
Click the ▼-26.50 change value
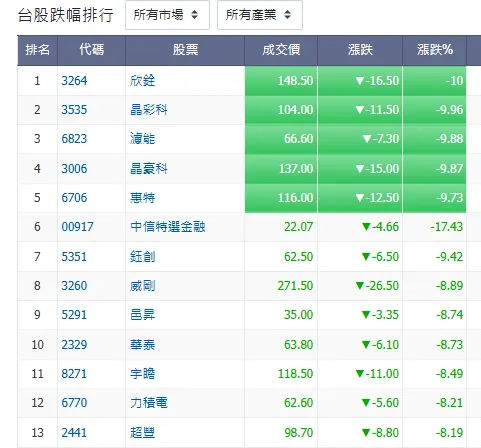click(377, 286)
